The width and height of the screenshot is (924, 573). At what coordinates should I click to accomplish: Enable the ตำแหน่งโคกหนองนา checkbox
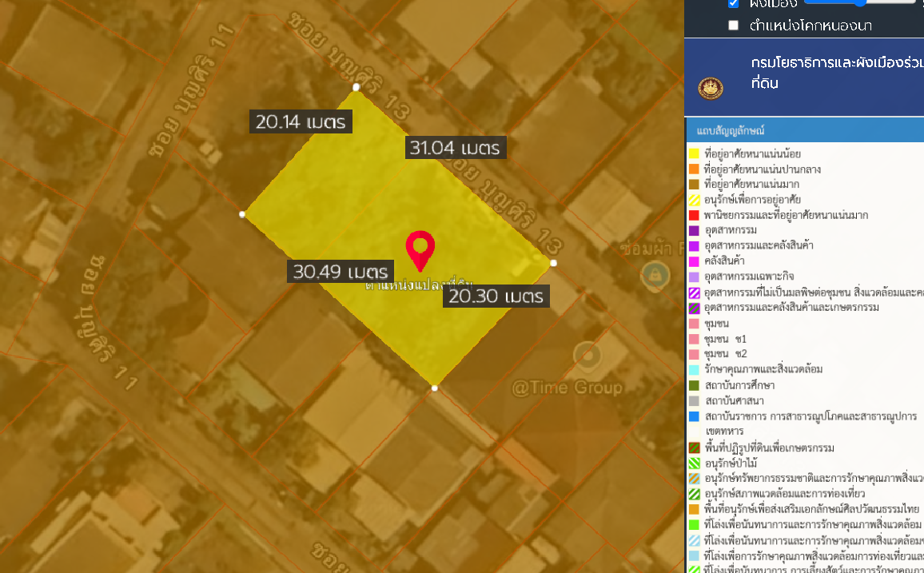(733, 26)
